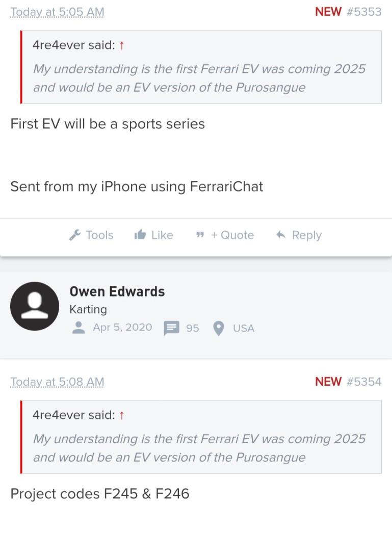Open the Tools wrench icon

pyautogui.click(x=75, y=235)
